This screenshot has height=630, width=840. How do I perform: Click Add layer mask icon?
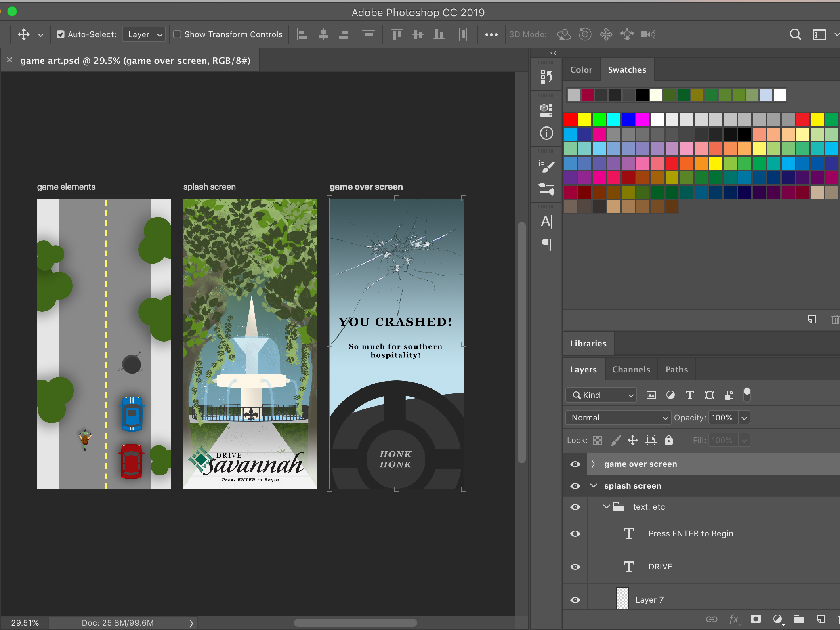[756, 619]
